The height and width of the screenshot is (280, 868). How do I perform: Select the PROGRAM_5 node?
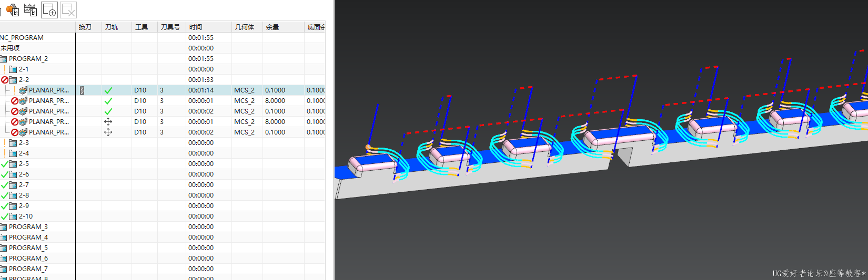(x=28, y=248)
